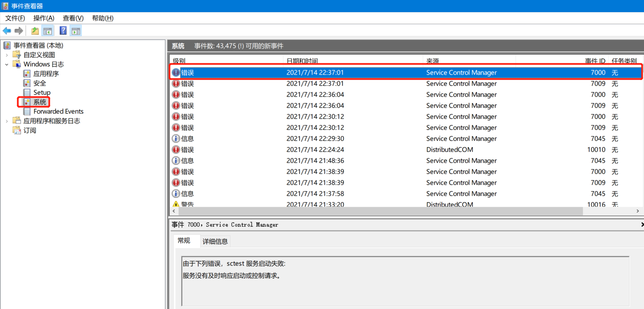Click the Back arrow in the toolbar
The width and height of the screenshot is (644, 309).
[x=7, y=31]
